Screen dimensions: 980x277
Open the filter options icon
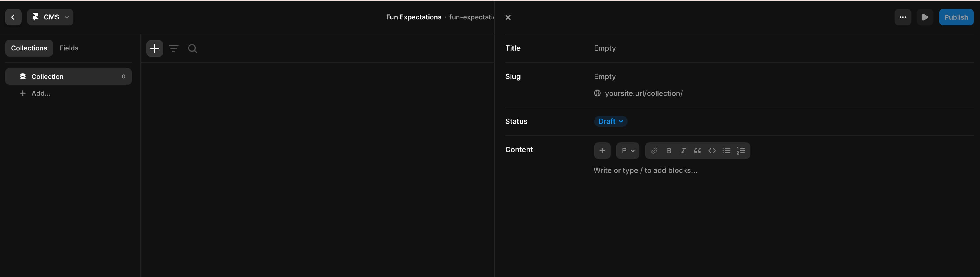pos(174,48)
